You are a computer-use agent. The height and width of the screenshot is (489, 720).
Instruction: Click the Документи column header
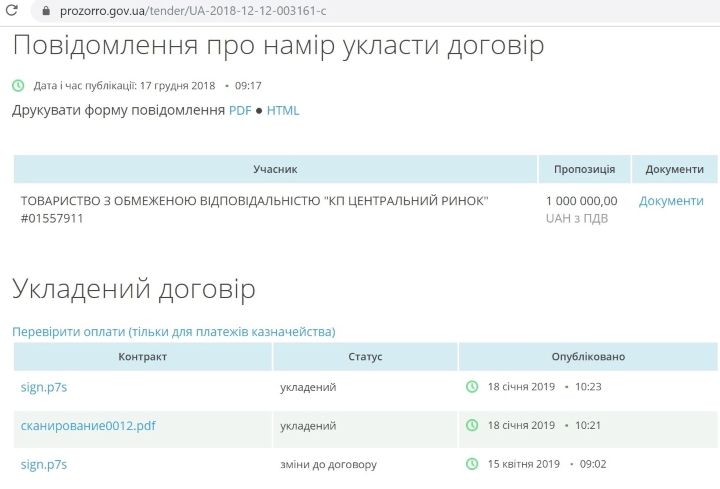[x=675, y=169]
